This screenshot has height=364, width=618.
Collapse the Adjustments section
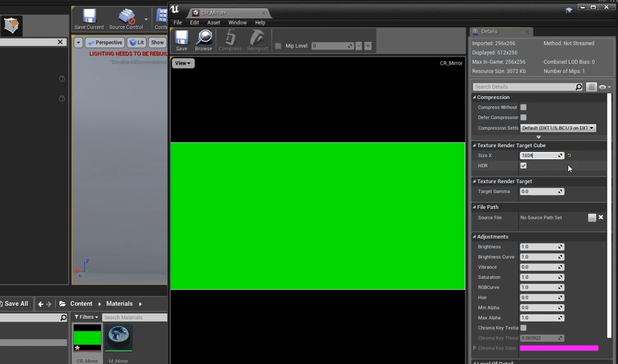click(x=475, y=237)
